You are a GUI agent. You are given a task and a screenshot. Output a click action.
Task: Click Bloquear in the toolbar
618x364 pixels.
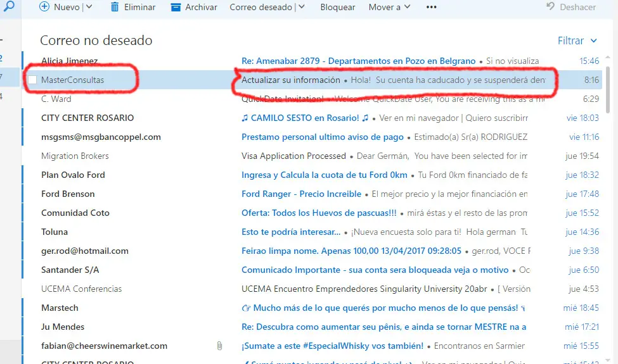[x=337, y=7]
